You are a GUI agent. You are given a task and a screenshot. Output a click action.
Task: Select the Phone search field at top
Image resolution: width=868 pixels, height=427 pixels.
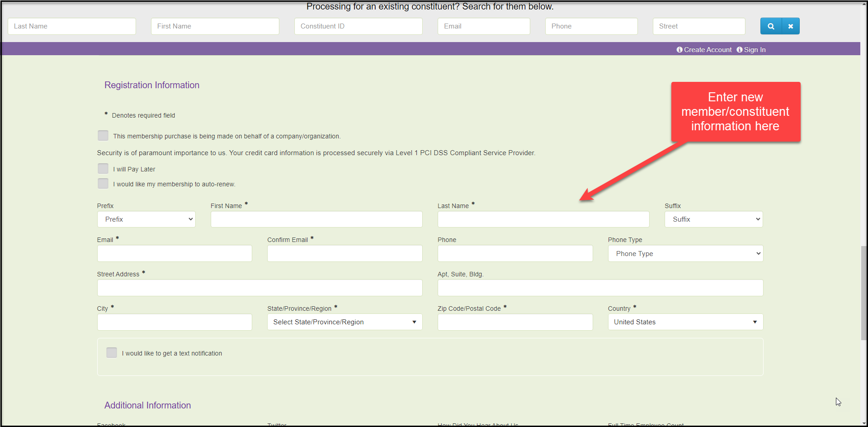point(591,26)
